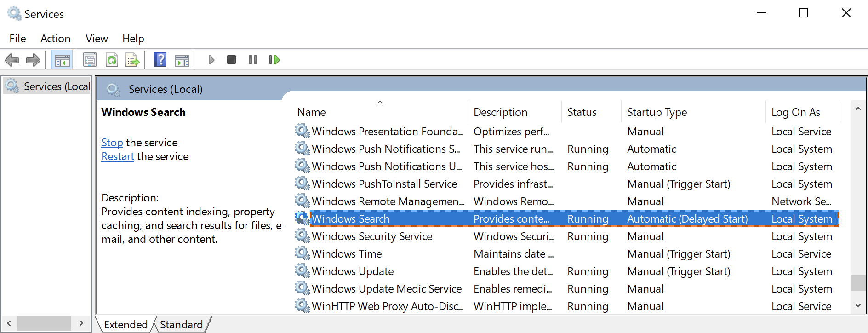
Task: Select the Windows Time service name
Action: tap(347, 254)
